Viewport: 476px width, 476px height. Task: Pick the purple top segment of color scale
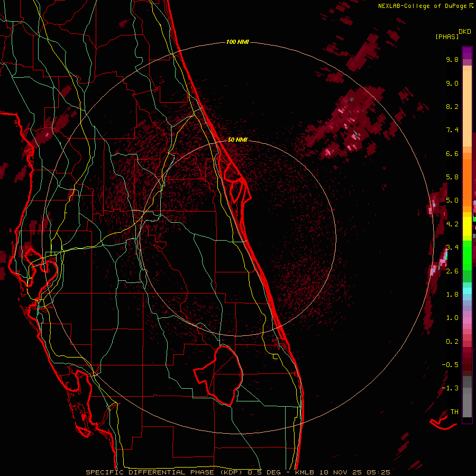click(467, 53)
